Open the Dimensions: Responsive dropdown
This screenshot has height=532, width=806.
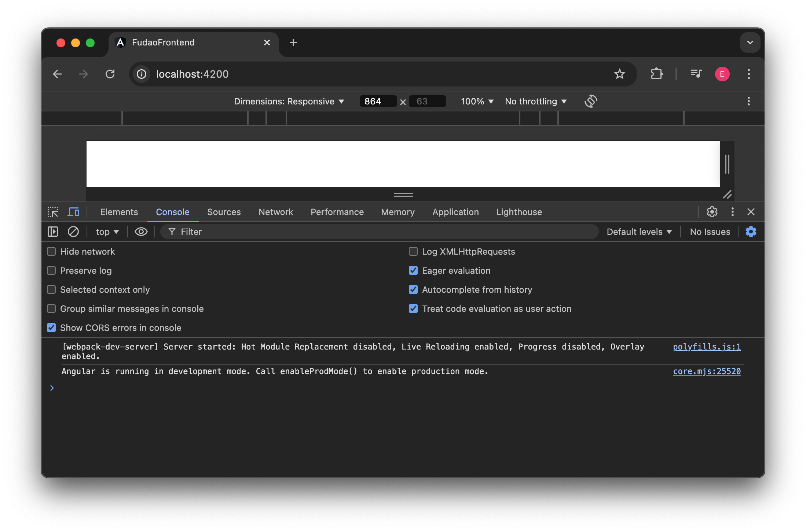coord(289,101)
